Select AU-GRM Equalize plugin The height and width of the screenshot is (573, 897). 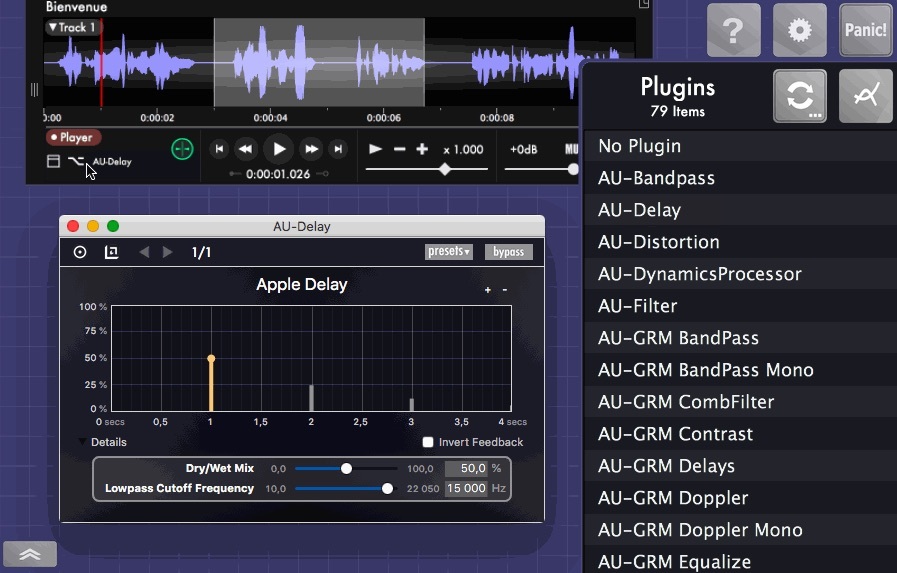click(740, 561)
